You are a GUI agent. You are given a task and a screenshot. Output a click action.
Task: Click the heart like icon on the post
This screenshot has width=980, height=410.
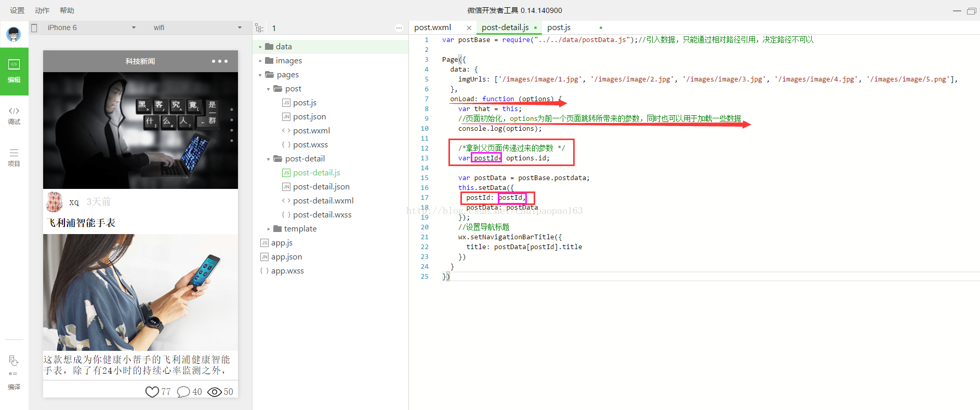(152, 392)
